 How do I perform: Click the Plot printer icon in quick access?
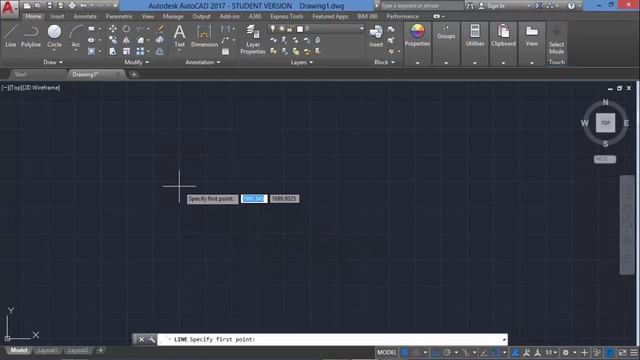pos(72,6)
